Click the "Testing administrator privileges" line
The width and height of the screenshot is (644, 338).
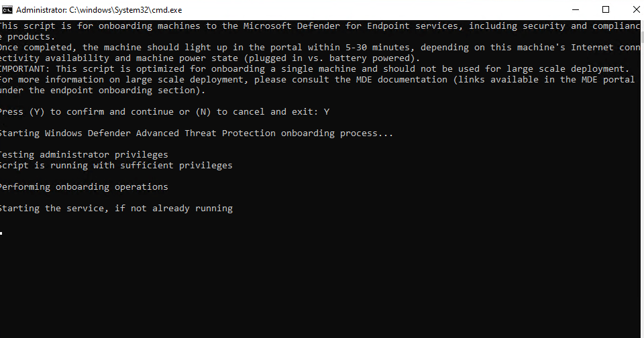click(83, 154)
